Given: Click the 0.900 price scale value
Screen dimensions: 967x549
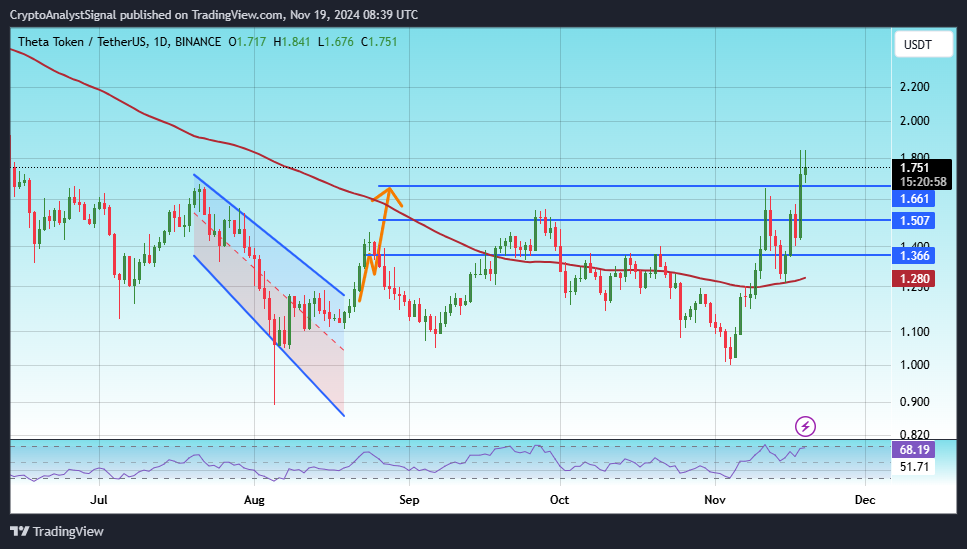Looking at the screenshot, I should click(x=915, y=402).
